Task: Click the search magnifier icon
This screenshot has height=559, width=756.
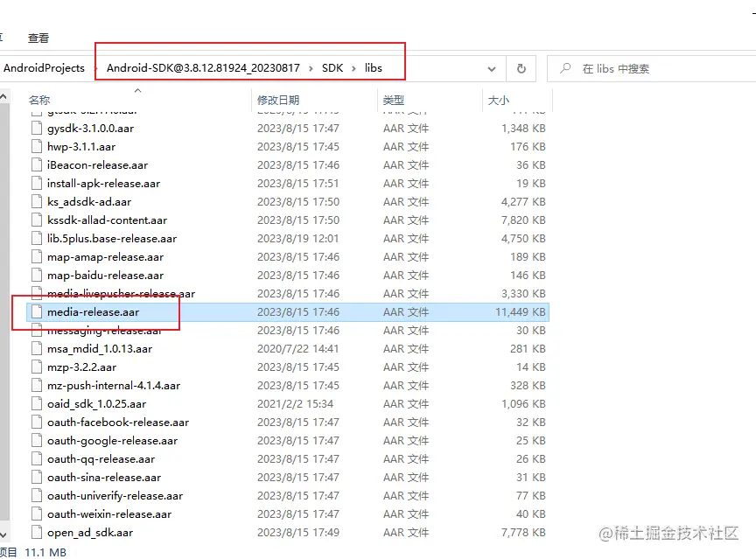Action: tap(565, 68)
